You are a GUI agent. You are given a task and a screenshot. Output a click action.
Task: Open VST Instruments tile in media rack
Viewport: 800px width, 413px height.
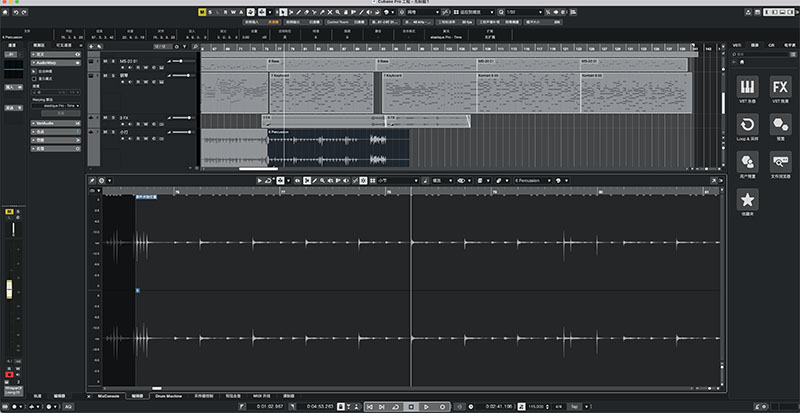(747, 86)
